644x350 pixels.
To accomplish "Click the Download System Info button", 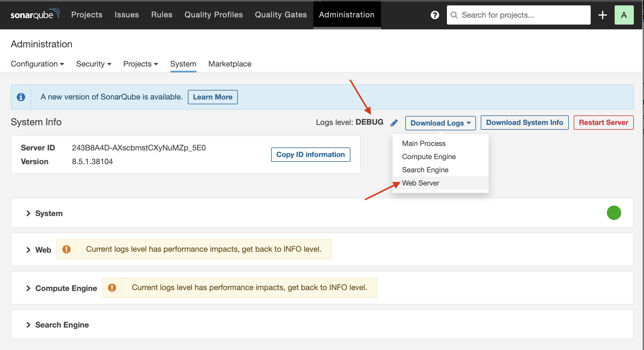I will [524, 123].
